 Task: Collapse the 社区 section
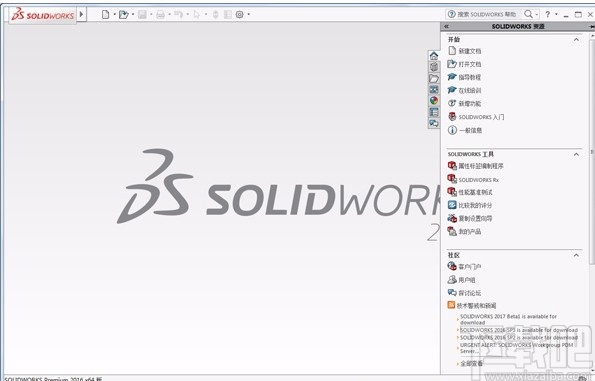[x=576, y=255]
